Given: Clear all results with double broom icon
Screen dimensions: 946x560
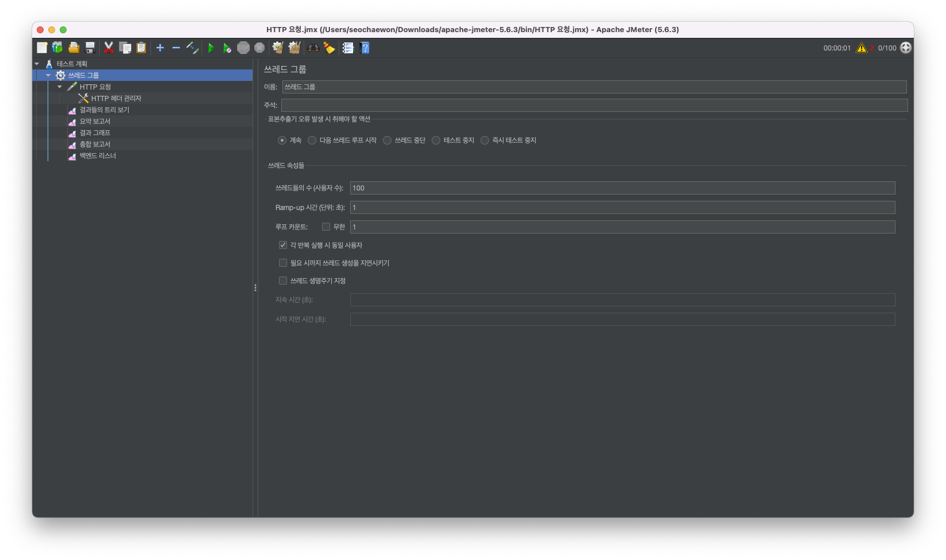Looking at the screenshot, I should (x=294, y=48).
